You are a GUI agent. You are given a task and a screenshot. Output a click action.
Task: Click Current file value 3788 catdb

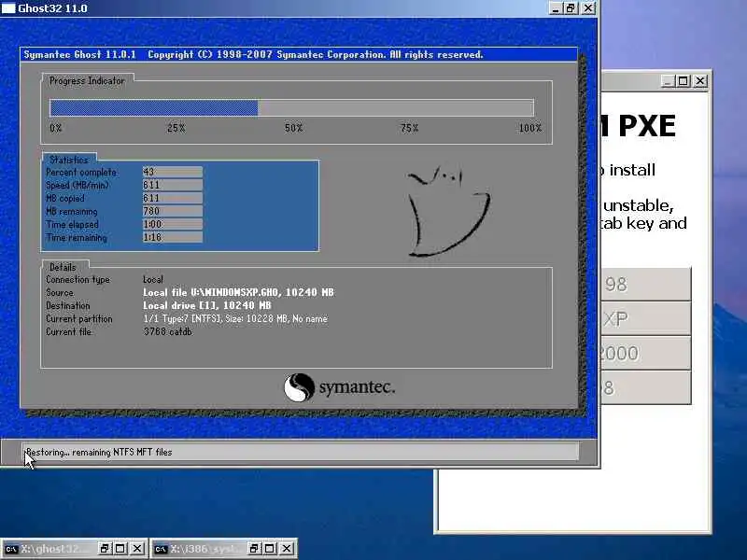[168, 331]
